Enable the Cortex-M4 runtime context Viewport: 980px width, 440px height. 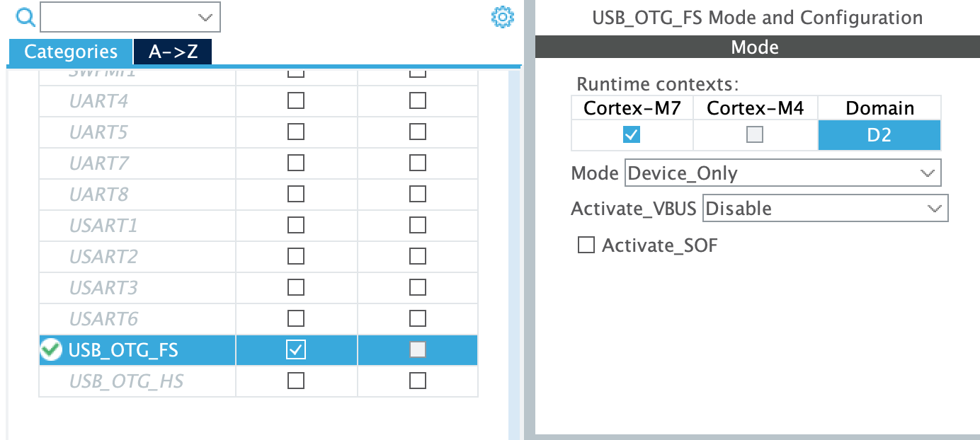pos(755,135)
